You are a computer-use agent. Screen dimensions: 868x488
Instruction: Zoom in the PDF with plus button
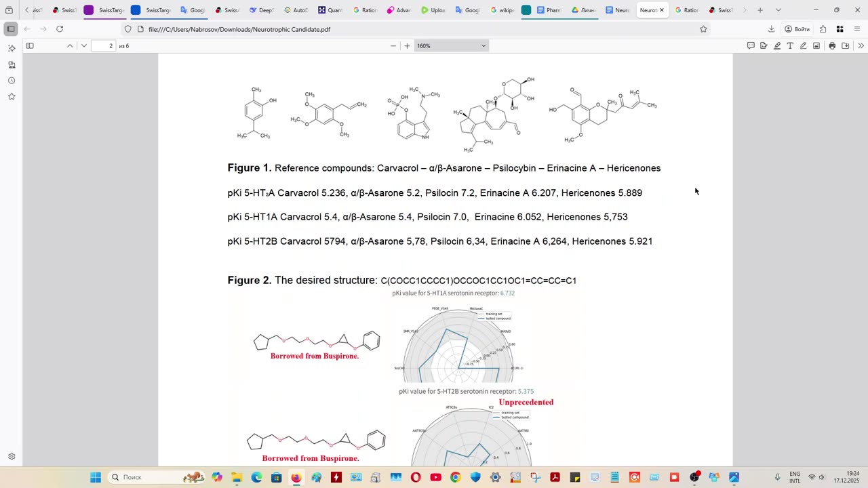407,45
